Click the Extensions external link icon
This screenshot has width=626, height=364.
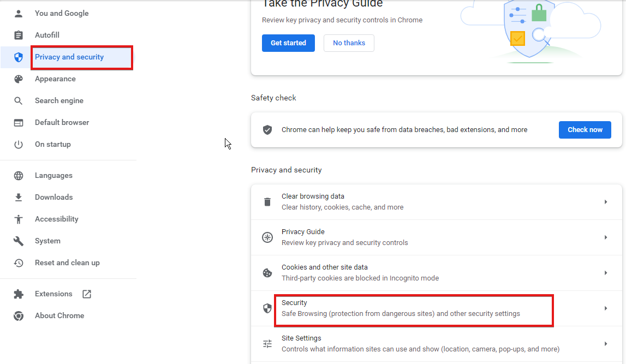(x=87, y=294)
